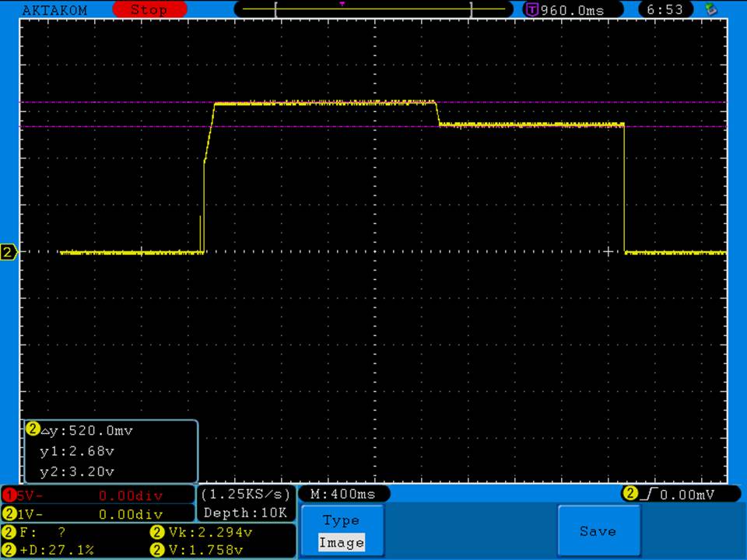The image size is (747, 560).
Task: Click the AKTAKOM brand label
Action: 54,10
